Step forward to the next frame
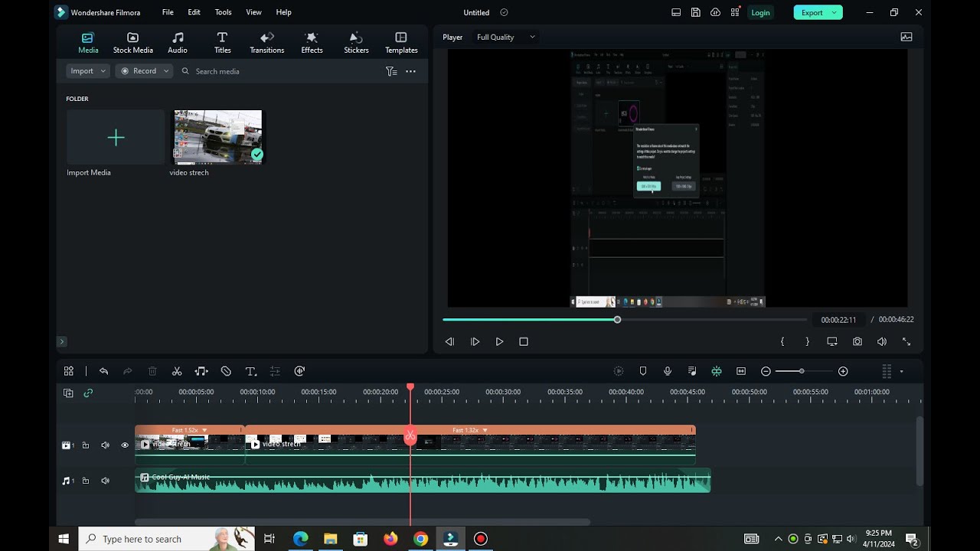The width and height of the screenshot is (980, 551). pos(475,342)
